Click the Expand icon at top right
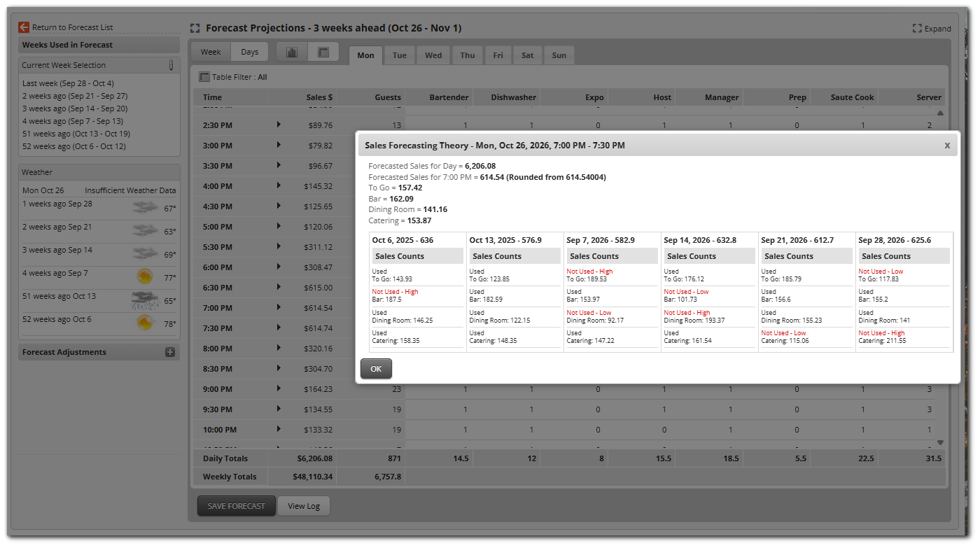980x548 pixels. [x=917, y=29]
